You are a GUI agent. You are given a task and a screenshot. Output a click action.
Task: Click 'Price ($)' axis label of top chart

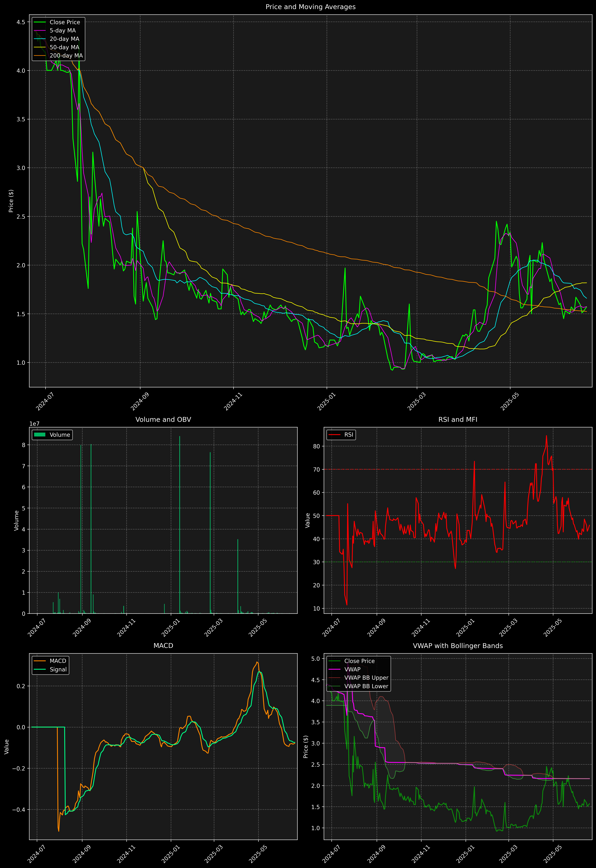11,201
